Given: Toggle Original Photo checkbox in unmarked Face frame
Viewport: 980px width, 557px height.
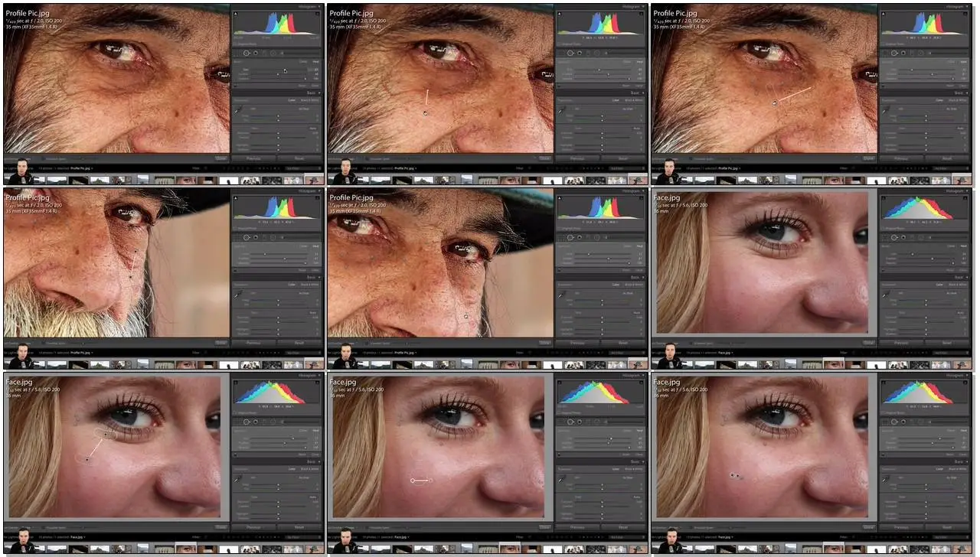Looking at the screenshot, I should coord(883,228).
